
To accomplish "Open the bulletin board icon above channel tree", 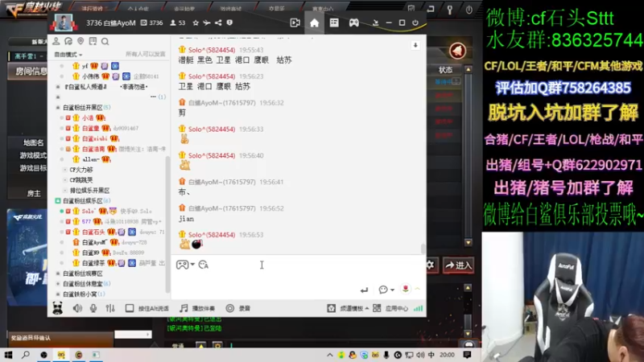I will point(93,41).
